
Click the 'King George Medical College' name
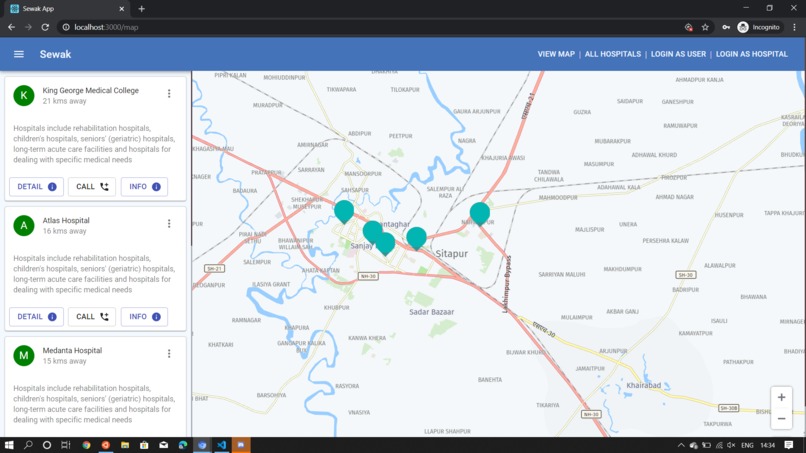click(x=90, y=90)
